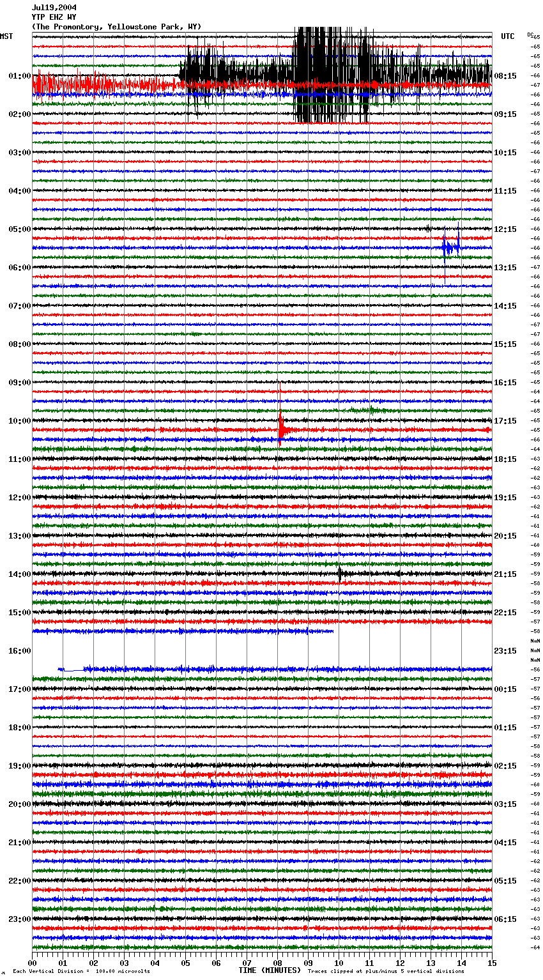Click the "14:00" MST time label

tap(20, 574)
